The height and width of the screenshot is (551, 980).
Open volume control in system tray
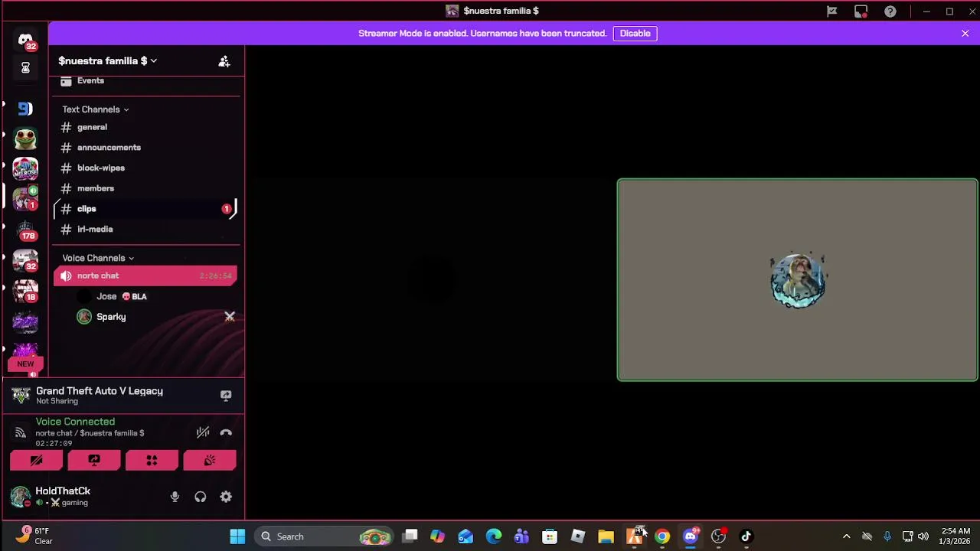coord(923,536)
